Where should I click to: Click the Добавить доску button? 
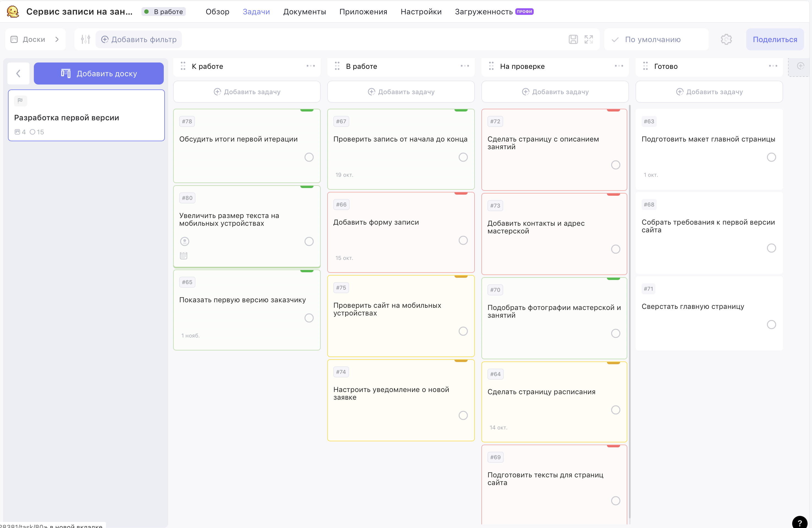(x=99, y=74)
